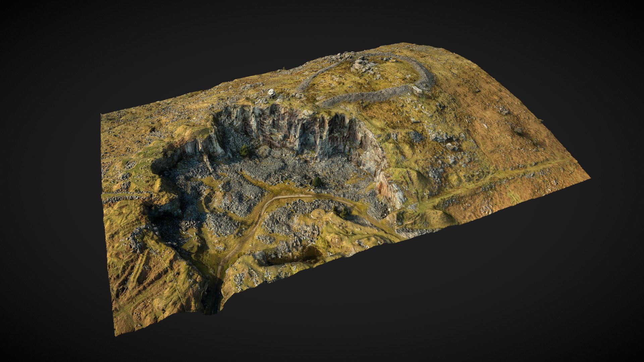This screenshot has width=644, height=362.
Task: Click the small bush on the far right slope
Action: click(x=518, y=129)
